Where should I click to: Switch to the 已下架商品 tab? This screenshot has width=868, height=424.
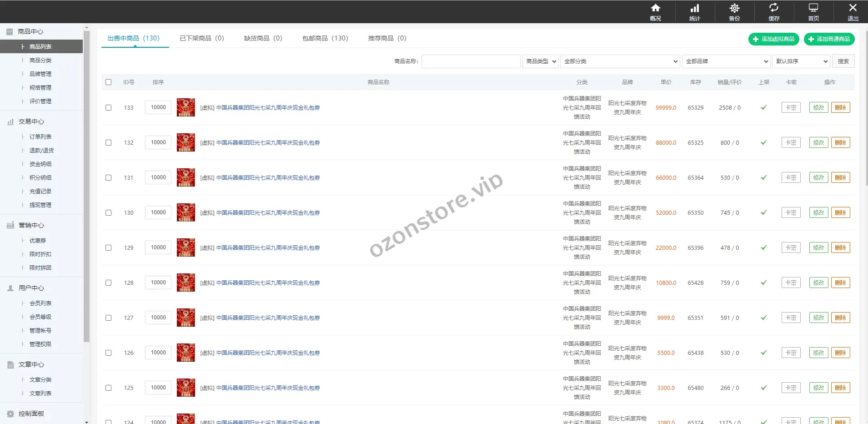[201, 38]
